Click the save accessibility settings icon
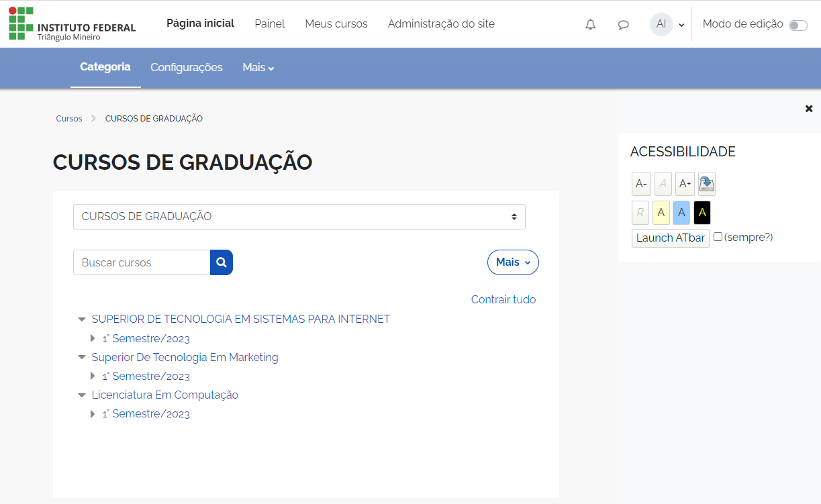 pyautogui.click(x=707, y=184)
